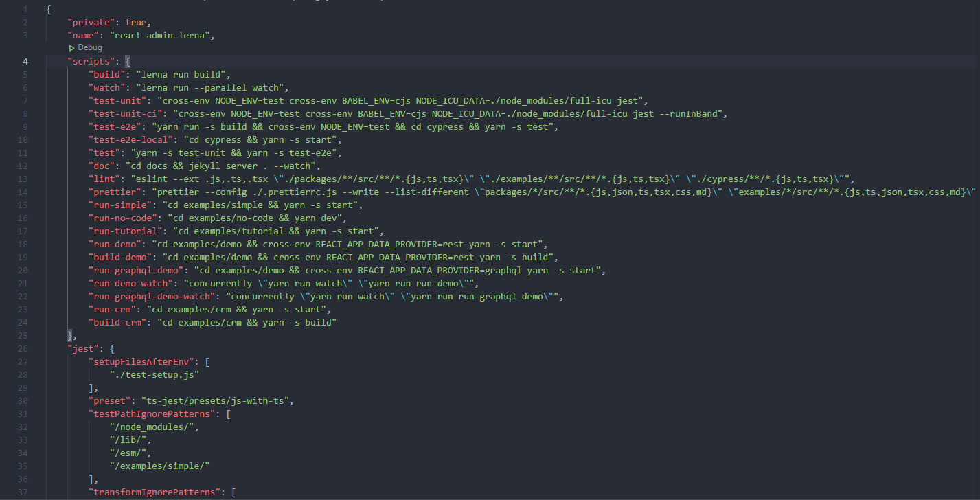Place cursor on the "build" script key
Image resolution: width=980 pixels, height=500 pixels.
(x=106, y=73)
